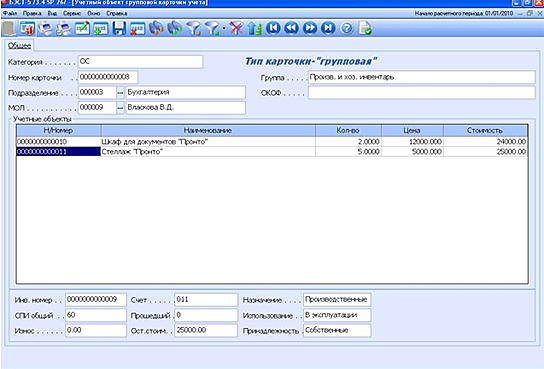Screen dimensions: 544x369
Task: Open the Окно menu
Action: (94, 14)
